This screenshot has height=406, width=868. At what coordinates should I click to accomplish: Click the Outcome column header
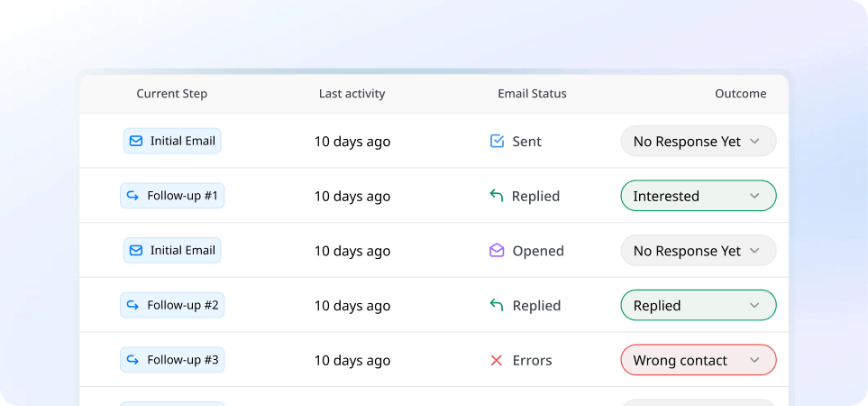741,94
